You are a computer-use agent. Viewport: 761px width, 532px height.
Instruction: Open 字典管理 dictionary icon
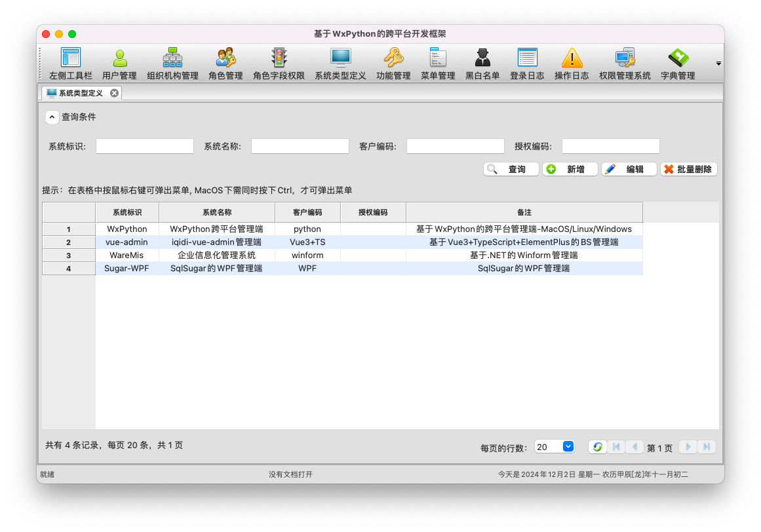coord(678,64)
